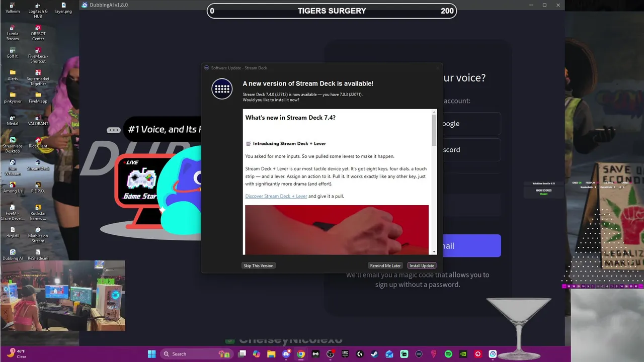Open the Windows Start menu
The image size is (644, 362).
tap(151, 354)
